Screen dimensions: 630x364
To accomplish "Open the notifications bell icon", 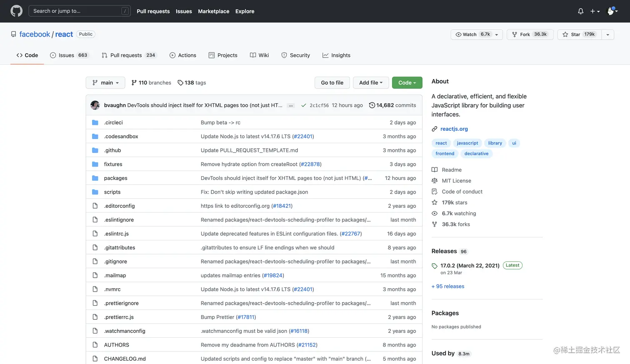I will (x=580, y=11).
